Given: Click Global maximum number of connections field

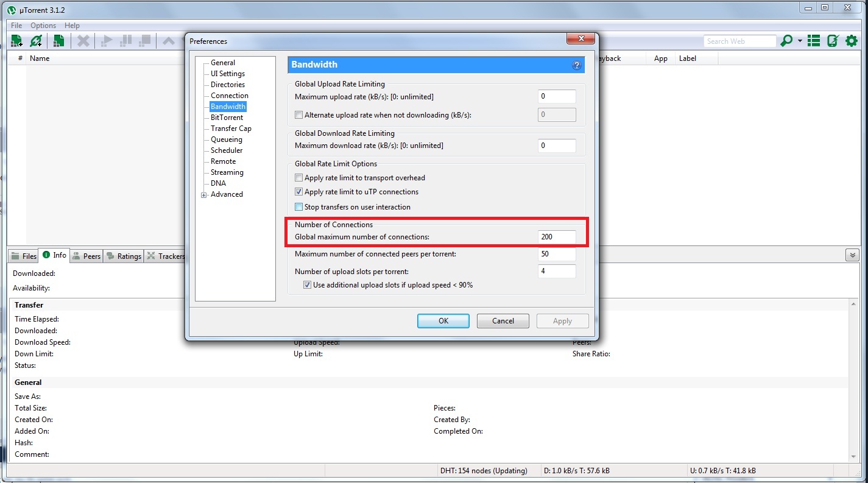Looking at the screenshot, I should coord(557,236).
